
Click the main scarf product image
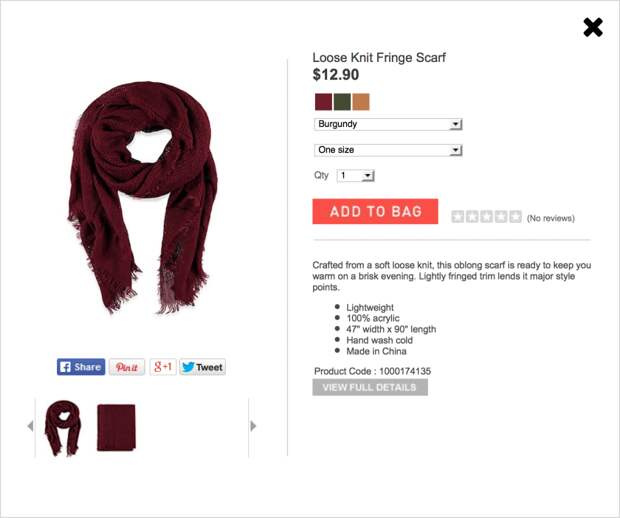(x=142, y=197)
